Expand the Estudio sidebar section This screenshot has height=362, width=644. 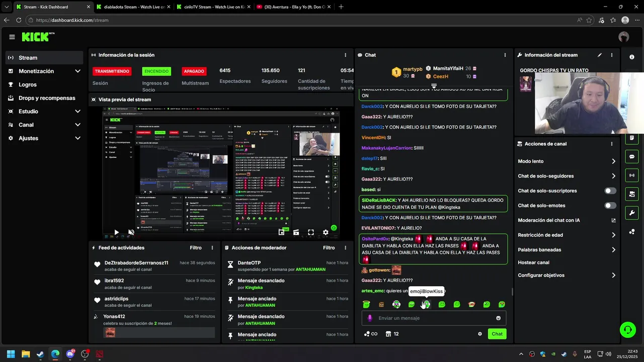coord(45,111)
